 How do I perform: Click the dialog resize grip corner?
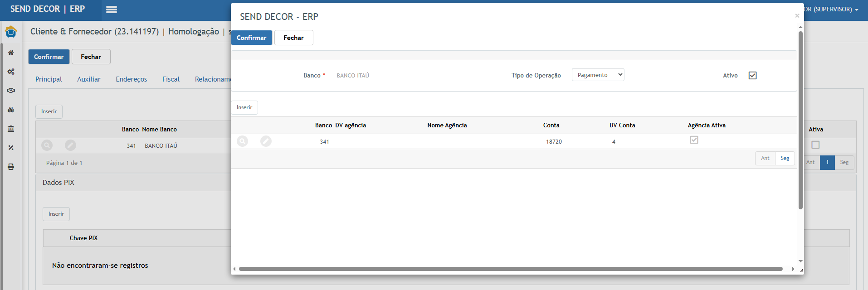(801, 270)
